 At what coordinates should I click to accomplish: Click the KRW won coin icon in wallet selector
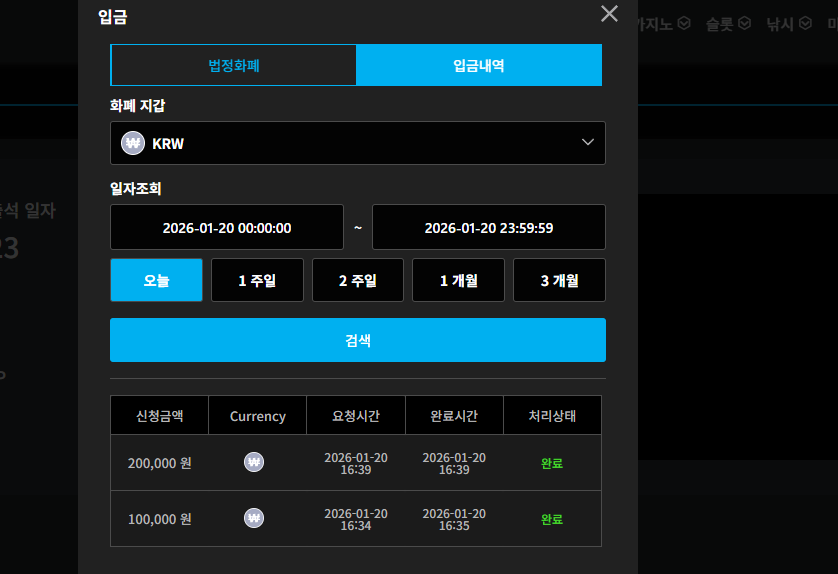coord(133,143)
